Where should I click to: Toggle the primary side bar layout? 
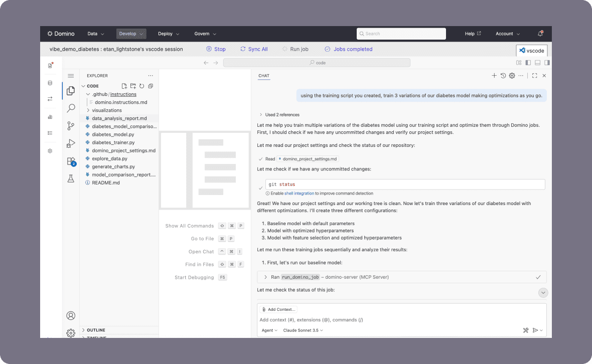coord(528,63)
